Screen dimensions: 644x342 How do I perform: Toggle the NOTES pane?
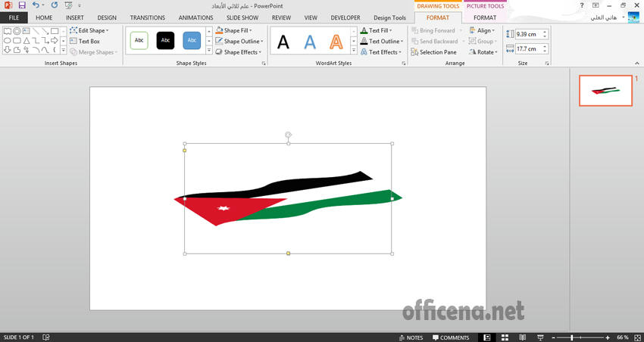point(411,337)
